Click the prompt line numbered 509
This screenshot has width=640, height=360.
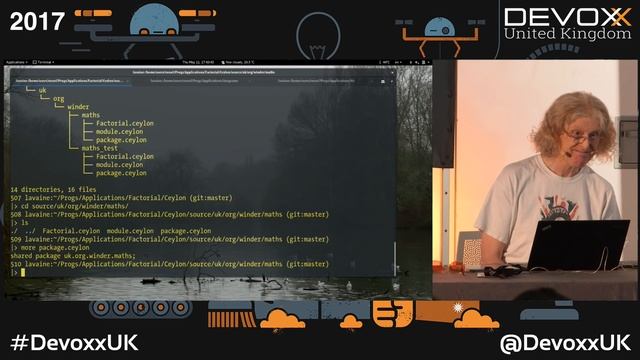coord(169,239)
